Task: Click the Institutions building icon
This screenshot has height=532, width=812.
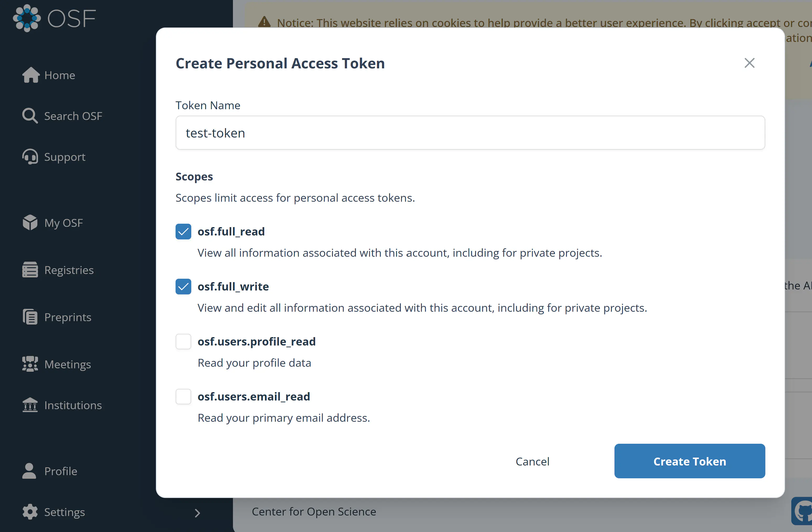Action: point(30,405)
